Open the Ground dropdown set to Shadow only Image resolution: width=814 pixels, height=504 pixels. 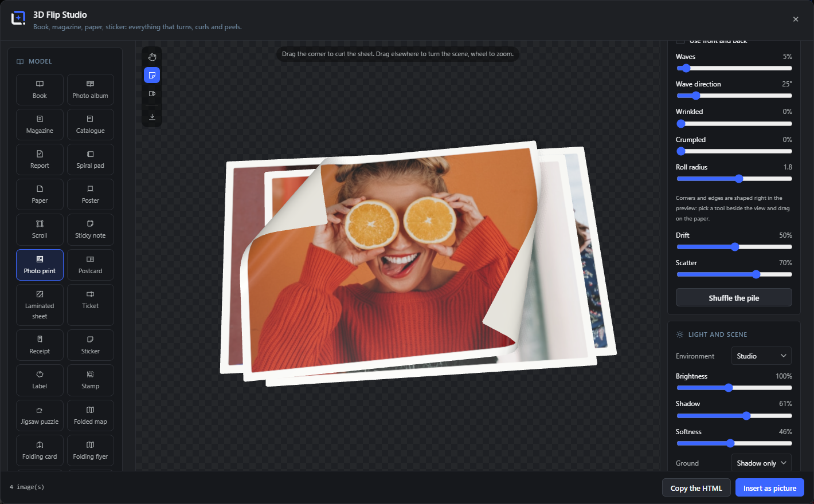761,463
